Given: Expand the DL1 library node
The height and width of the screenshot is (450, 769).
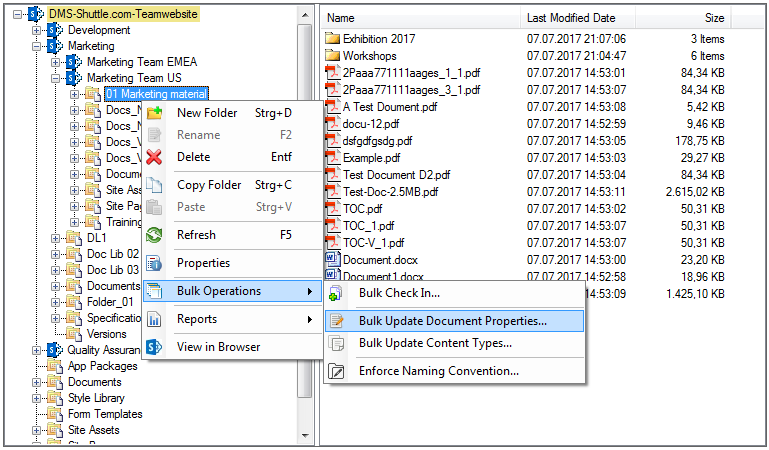Looking at the screenshot, I should point(55,238).
